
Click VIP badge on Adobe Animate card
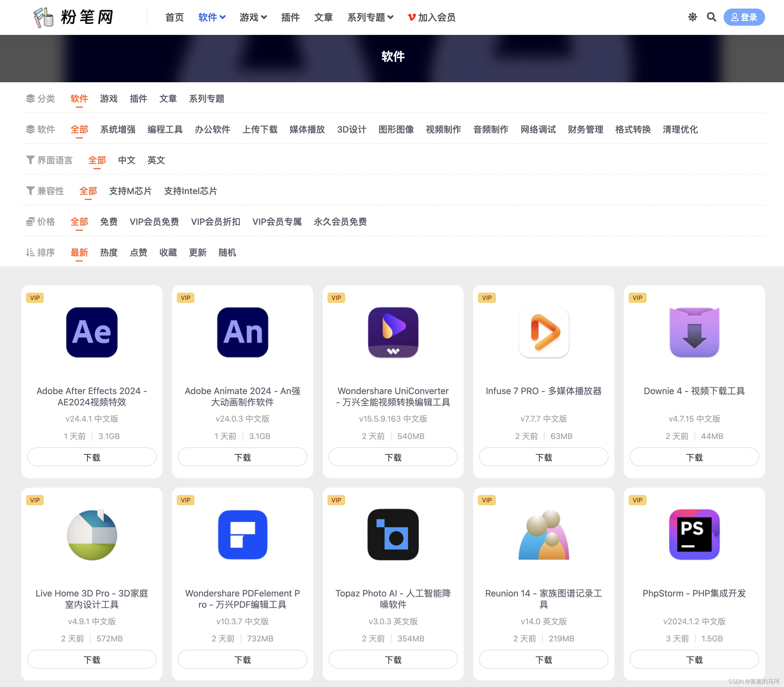186,298
